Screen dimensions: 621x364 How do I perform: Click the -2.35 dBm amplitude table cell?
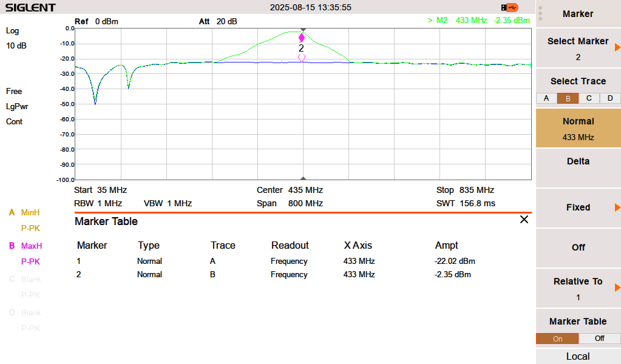[453, 275]
